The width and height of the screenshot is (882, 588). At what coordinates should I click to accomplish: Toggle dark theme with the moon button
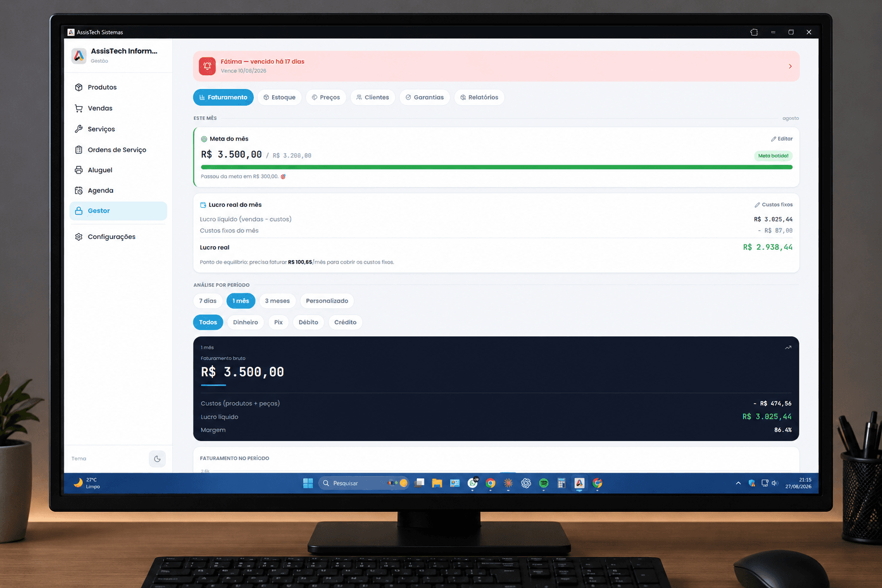157,459
